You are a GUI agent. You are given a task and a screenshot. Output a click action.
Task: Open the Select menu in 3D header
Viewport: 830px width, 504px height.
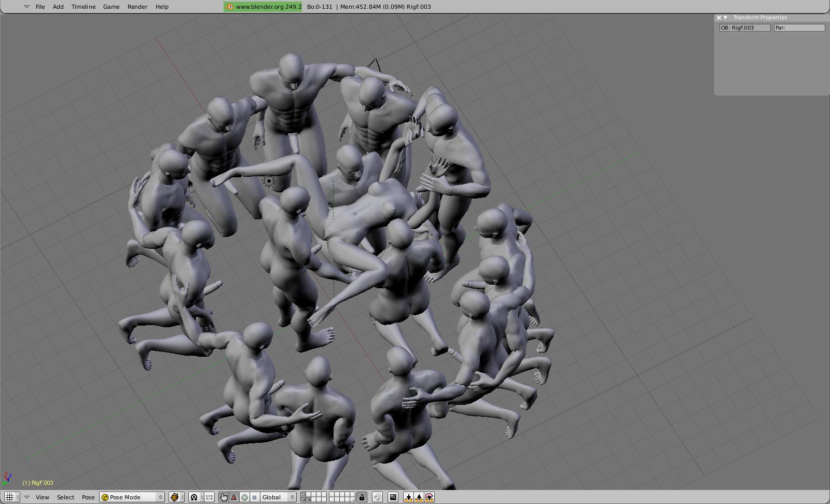point(65,497)
